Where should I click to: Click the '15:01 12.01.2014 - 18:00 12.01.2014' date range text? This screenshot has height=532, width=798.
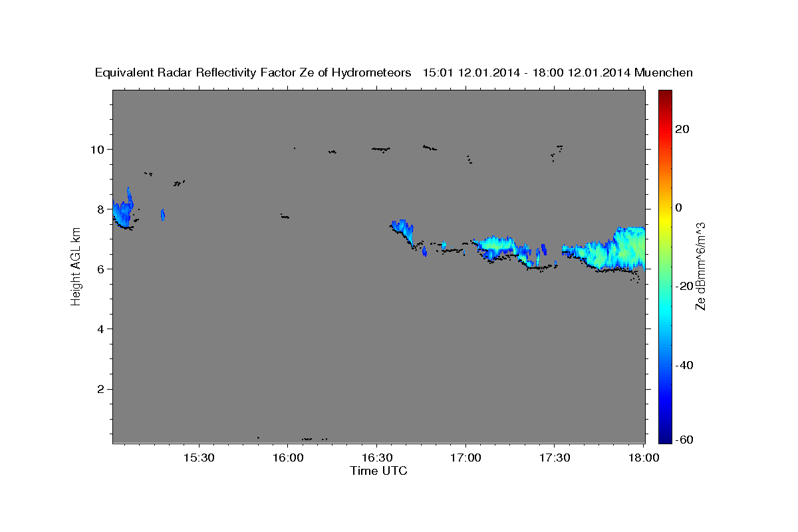click(x=527, y=72)
